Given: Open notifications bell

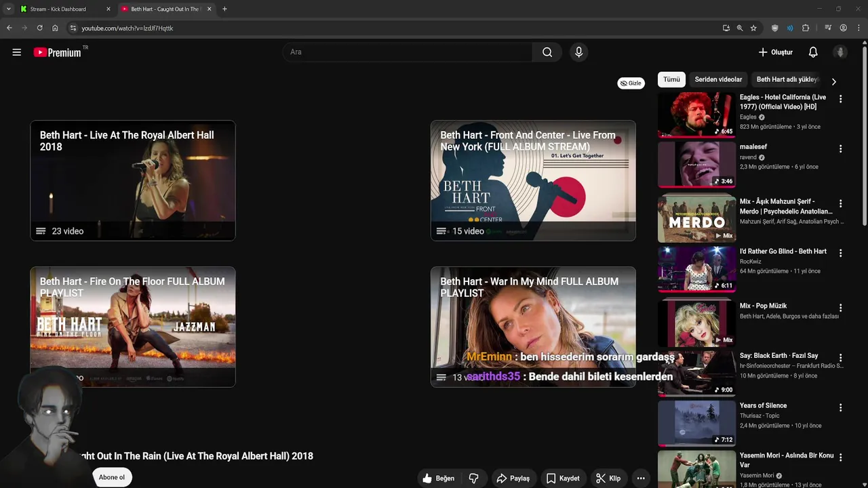Looking at the screenshot, I should [x=813, y=52].
